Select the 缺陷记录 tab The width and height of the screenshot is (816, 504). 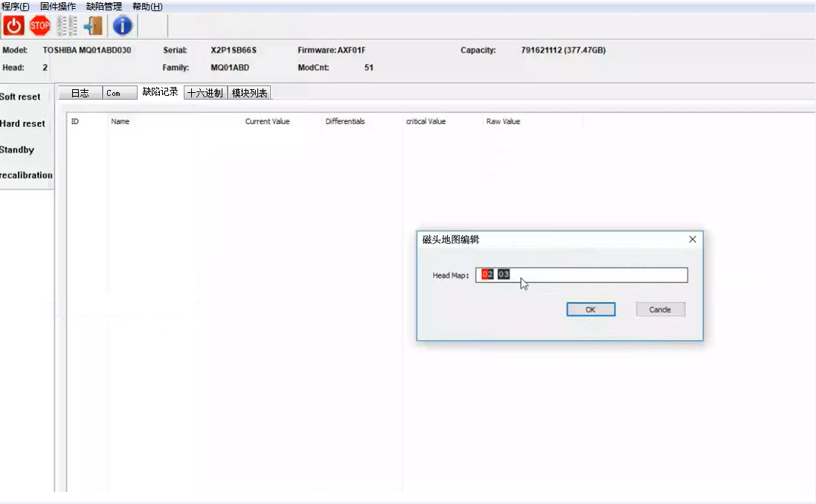coord(160,91)
